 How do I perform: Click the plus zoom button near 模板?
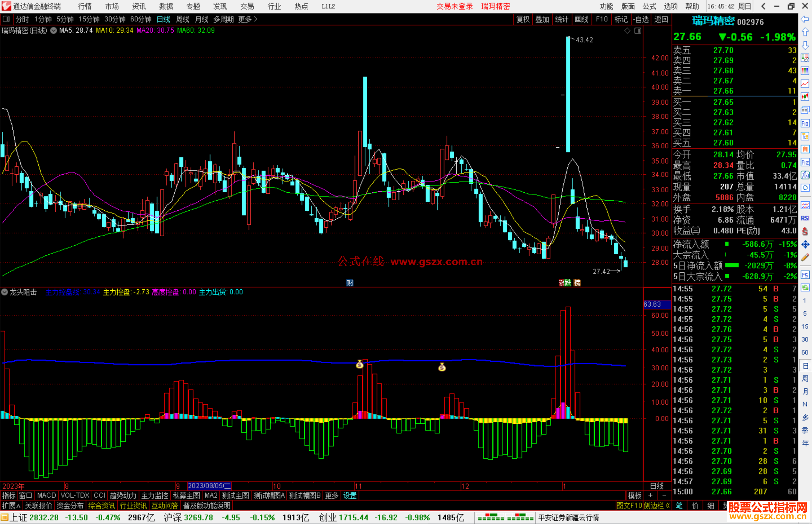(x=651, y=495)
